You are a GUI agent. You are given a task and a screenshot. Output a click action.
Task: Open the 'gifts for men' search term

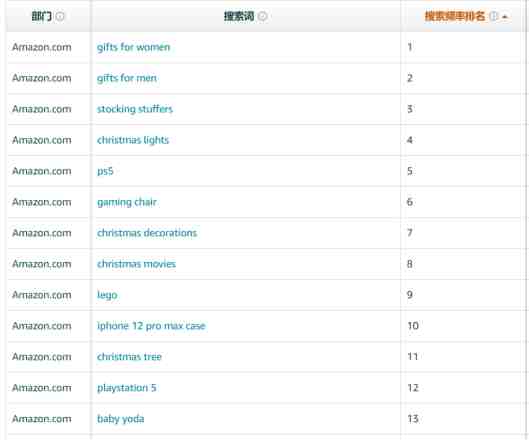(x=127, y=78)
